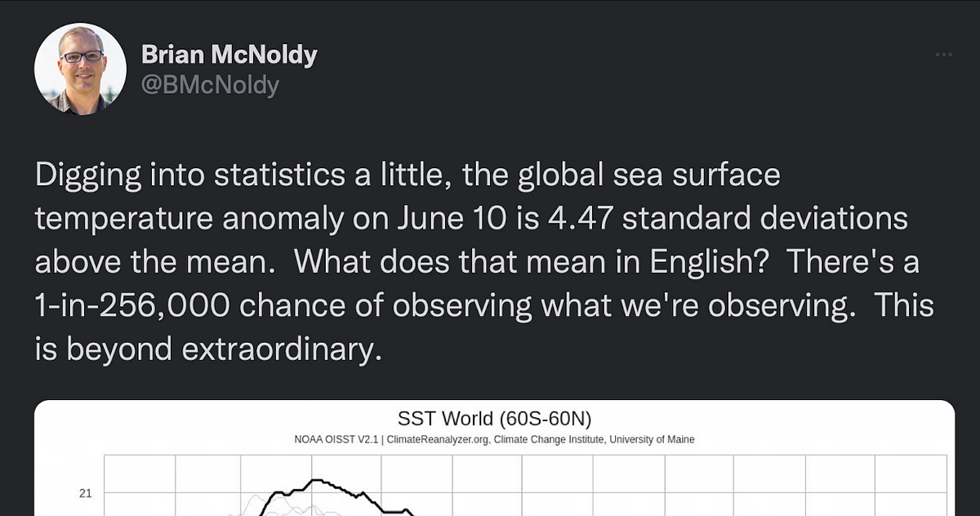This screenshot has height=516, width=980.
Task: Click "University of Maine" in the chart subtitle
Action: tap(657, 439)
